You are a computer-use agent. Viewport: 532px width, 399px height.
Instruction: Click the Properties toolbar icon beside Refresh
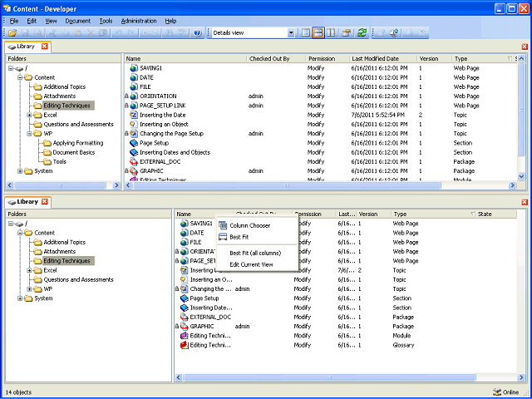tap(347, 33)
